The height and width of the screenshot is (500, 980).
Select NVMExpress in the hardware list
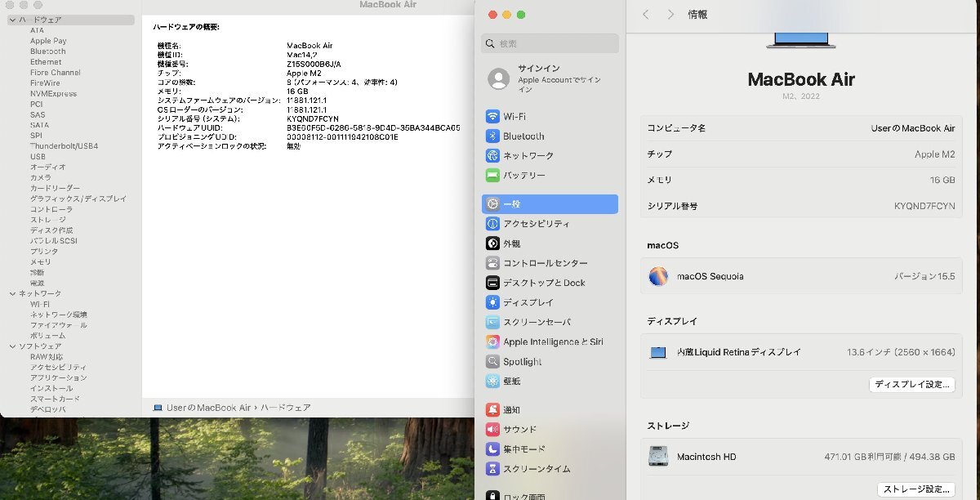(53, 94)
